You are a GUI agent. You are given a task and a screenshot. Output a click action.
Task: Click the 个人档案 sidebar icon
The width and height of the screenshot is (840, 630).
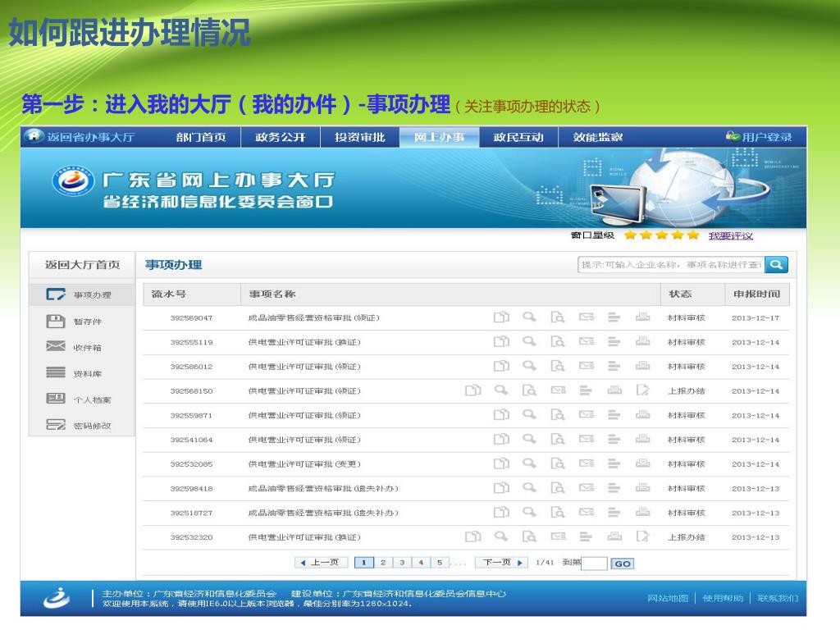[x=55, y=398]
